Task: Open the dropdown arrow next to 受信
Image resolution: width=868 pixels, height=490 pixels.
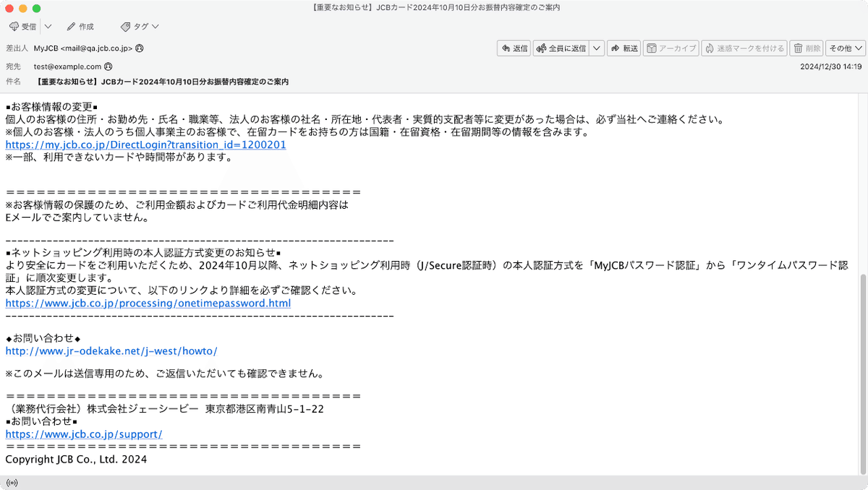Action: point(48,27)
